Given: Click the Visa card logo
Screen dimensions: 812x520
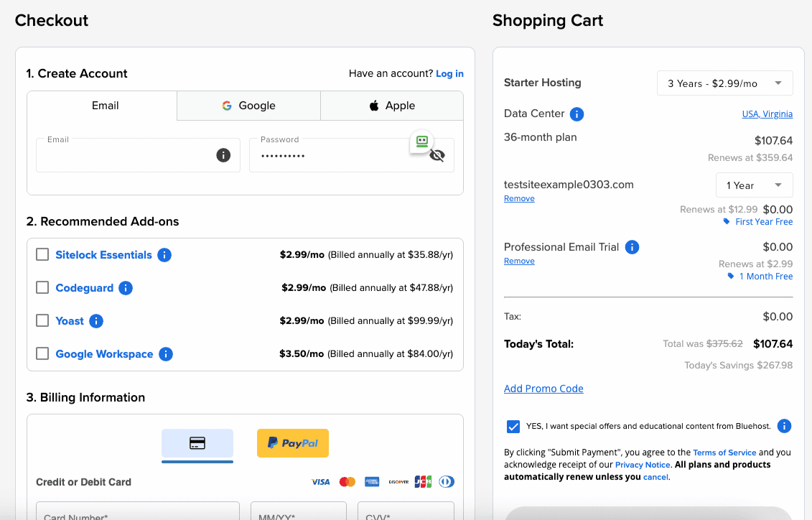Looking at the screenshot, I should 320,482.
